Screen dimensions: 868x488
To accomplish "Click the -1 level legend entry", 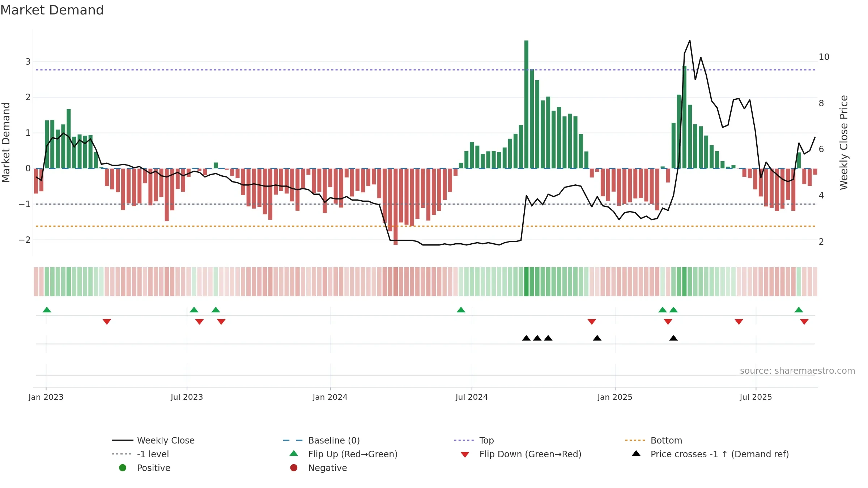I will tap(140, 454).
